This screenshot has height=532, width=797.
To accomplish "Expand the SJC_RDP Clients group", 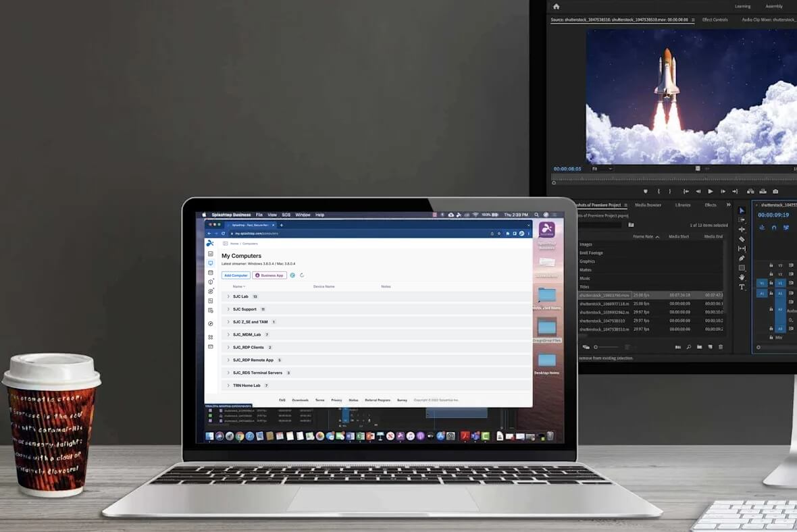I will pyautogui.click(x=228, y=347).
